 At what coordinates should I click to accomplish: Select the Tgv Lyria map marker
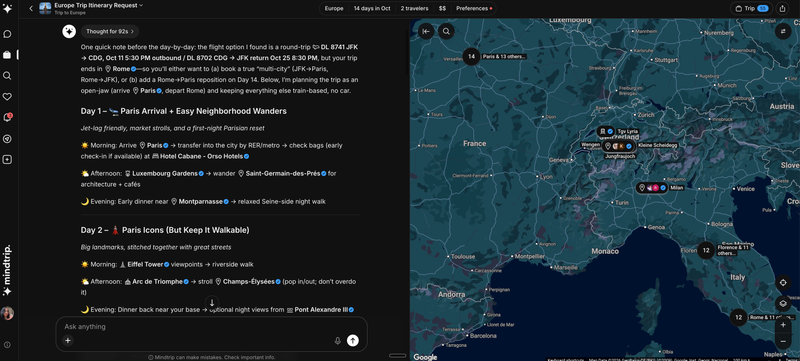(606, 131)
